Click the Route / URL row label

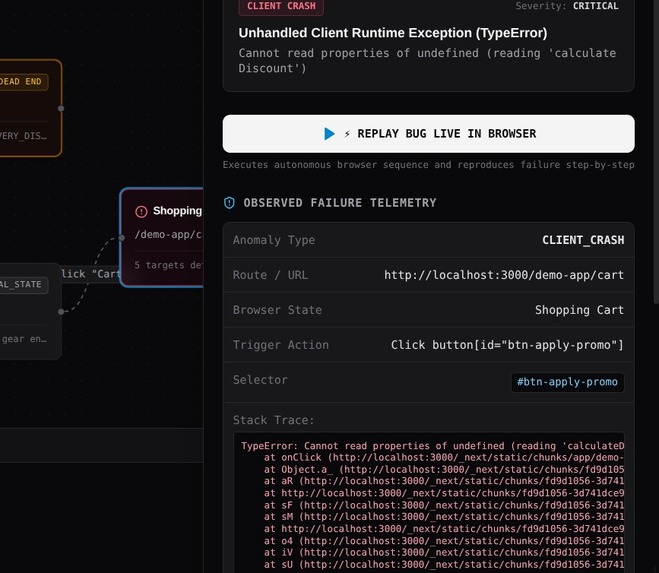click(270, 275)
